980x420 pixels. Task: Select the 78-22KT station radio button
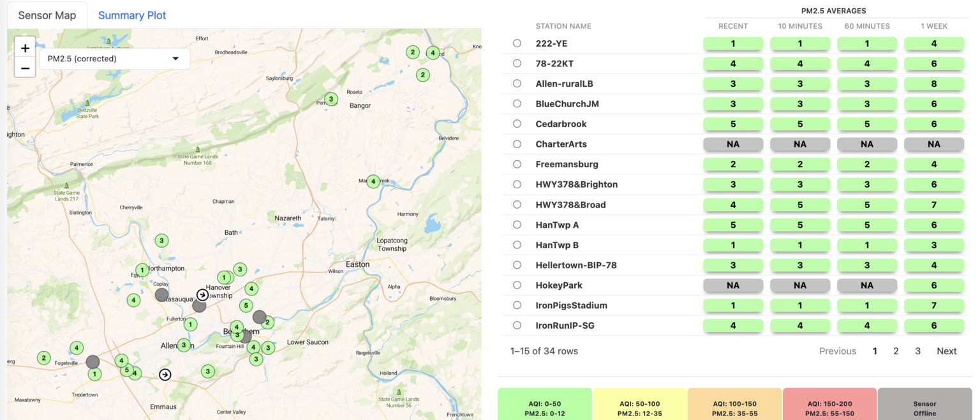[517, 63]
